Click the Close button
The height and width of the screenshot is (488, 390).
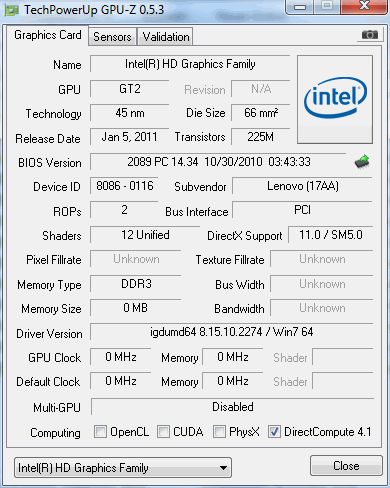346,465
